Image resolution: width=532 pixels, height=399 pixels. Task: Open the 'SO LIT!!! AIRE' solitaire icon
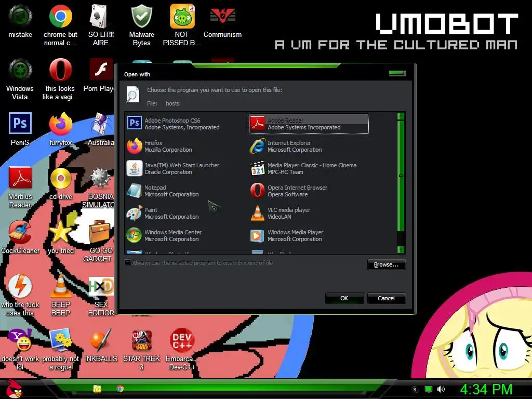coord(101,25)
